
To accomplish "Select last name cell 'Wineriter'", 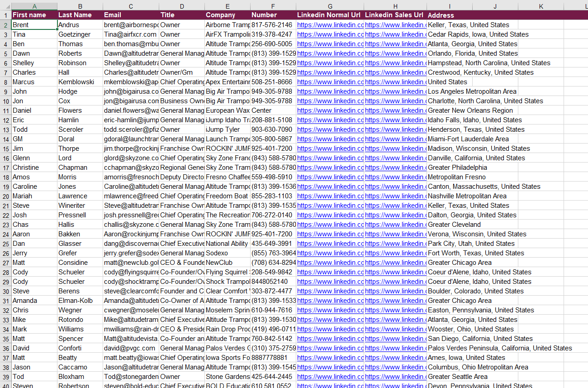I will click(80, 206).
